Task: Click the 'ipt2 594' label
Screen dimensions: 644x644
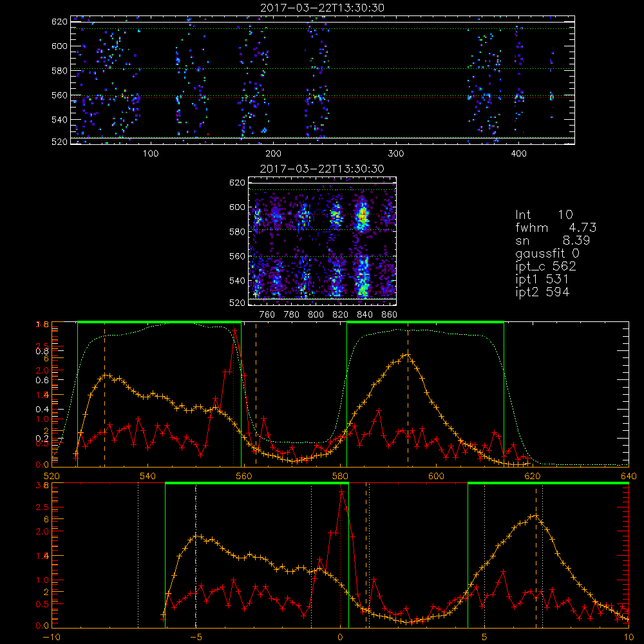Action: point(542,292)
